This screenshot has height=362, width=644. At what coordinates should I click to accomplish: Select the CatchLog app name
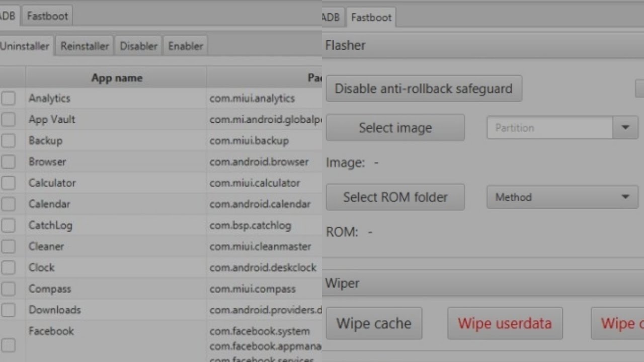50,225
